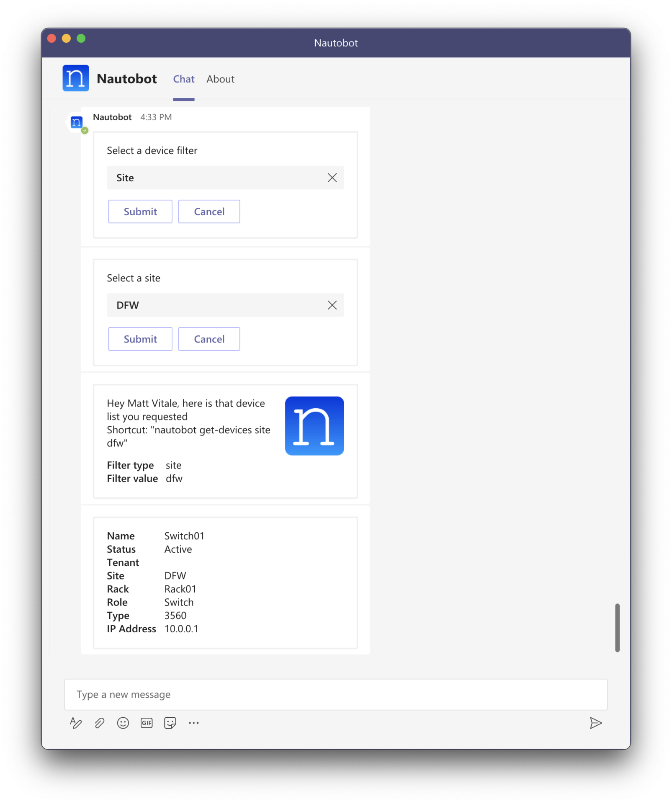Click the 10.0.0.1 IP address value

click(181, 629)
